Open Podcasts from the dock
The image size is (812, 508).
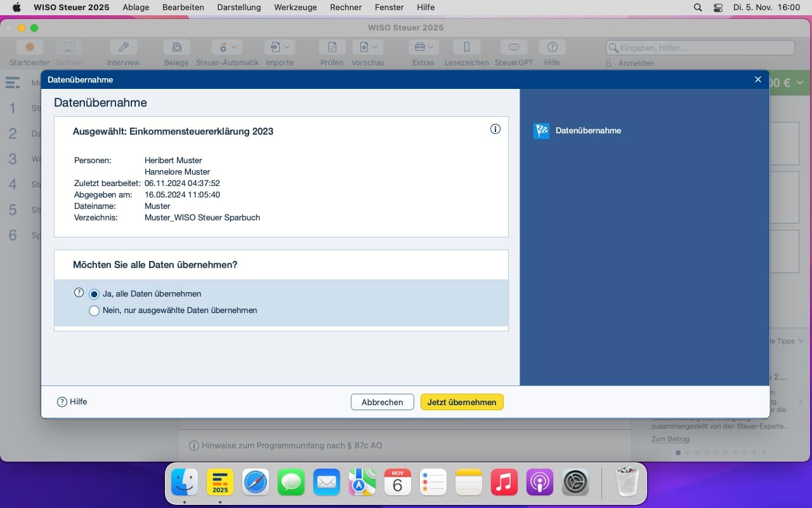click(x=540, y=483)
